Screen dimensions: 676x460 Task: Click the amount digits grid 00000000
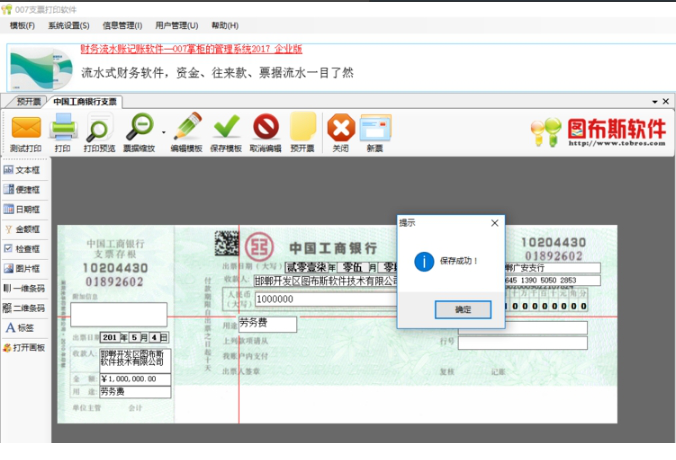(548, 306)
